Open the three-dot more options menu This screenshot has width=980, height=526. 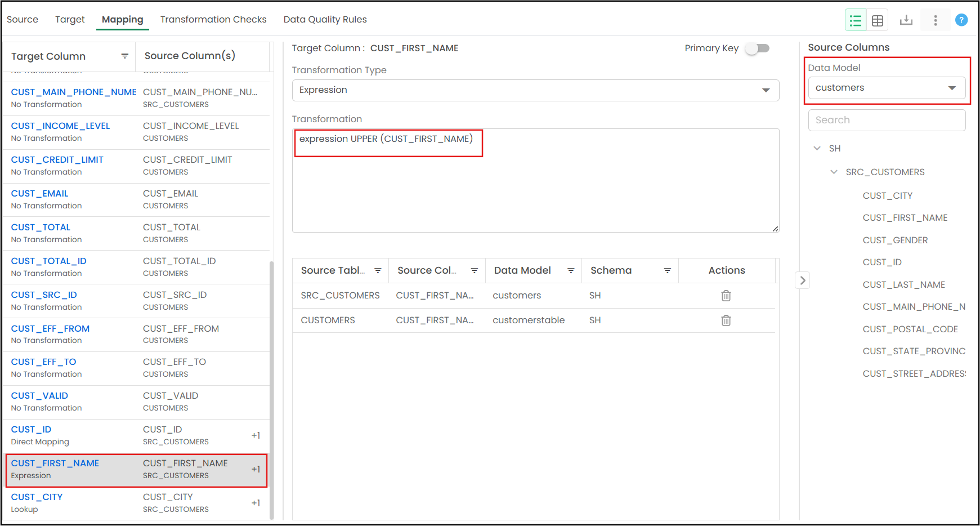point(936,20)
